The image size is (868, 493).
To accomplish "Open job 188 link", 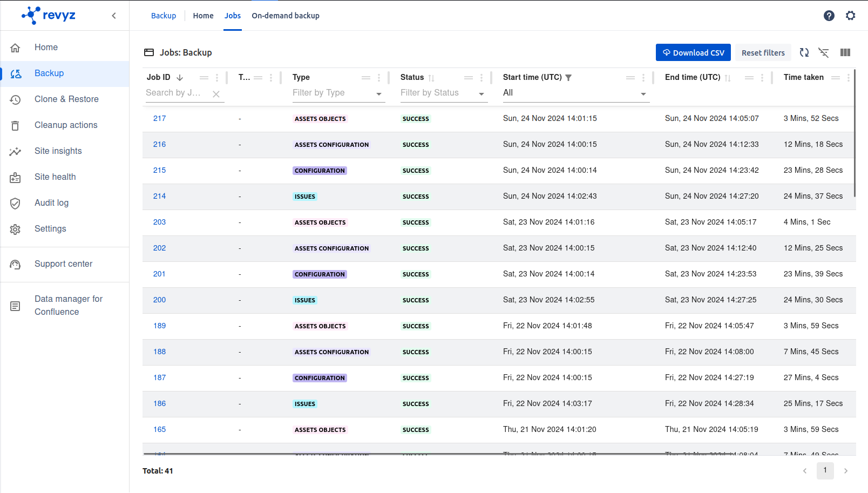I will (160, 352).
